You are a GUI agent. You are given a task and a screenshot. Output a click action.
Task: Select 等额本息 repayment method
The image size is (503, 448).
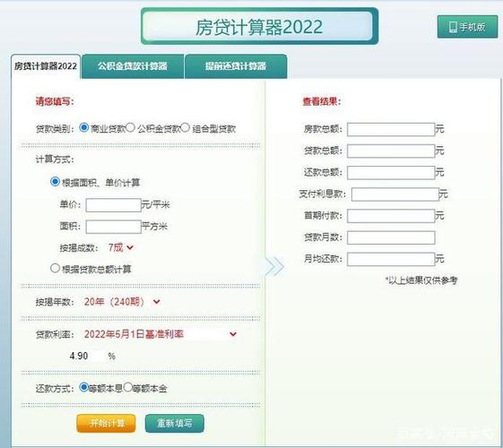pos(83,387)
